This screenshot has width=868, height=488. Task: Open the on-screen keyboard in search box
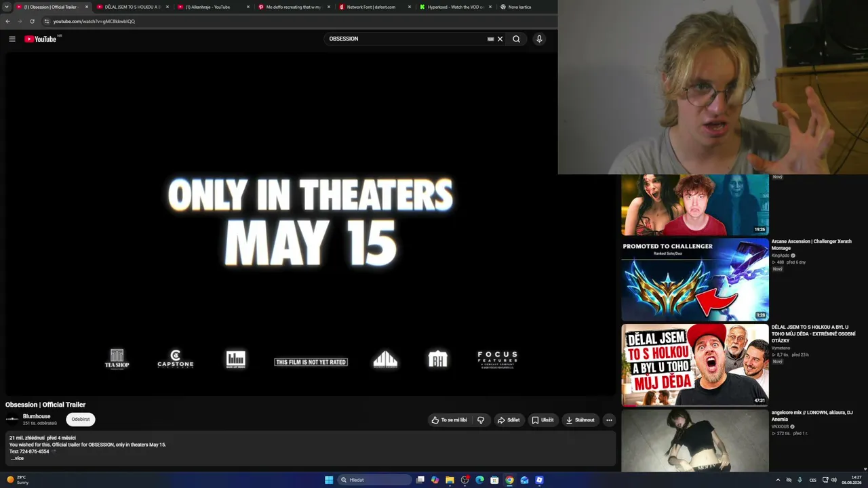(490, 39)
